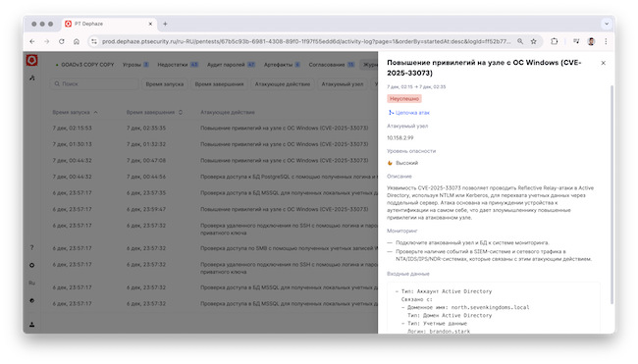Click the Атакующее действие column header
The width and height of the screenshot is (638, 364).
[x=228, y=112]
